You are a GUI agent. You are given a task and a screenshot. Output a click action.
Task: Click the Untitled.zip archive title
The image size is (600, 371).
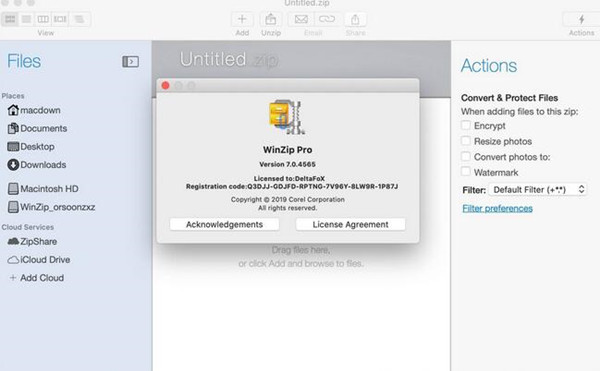229,60
